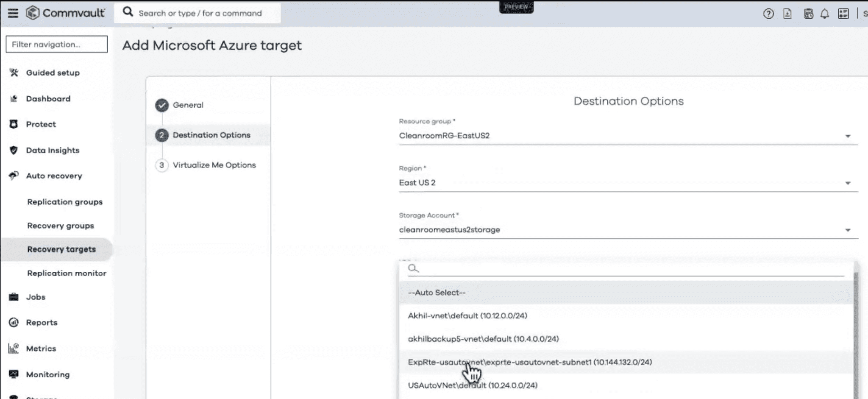Open Replication monitor page

coord(67,273)
